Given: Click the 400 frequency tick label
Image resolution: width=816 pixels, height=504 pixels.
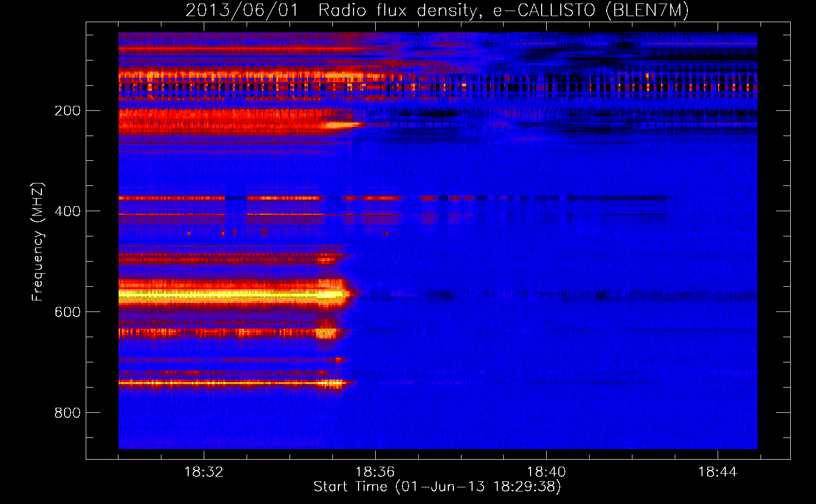Looking at the screenshot, I should [x=68, y=211].
